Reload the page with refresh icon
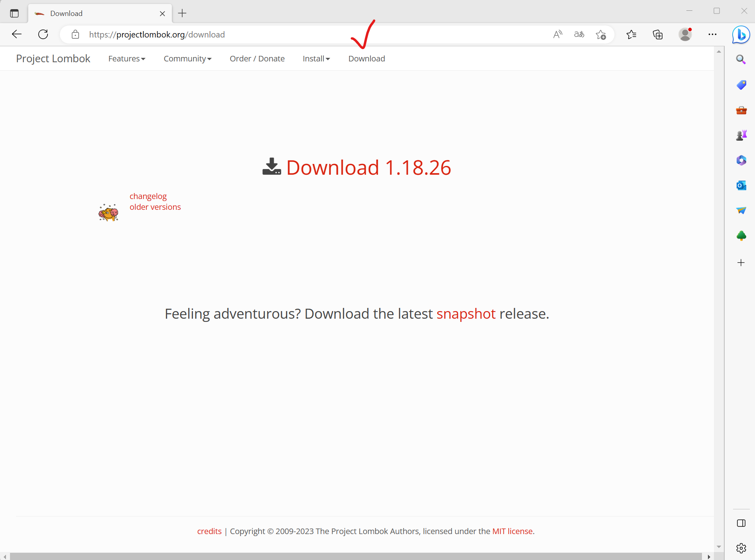The width and height of the screenshot is (755, 560). click(43, 34)
